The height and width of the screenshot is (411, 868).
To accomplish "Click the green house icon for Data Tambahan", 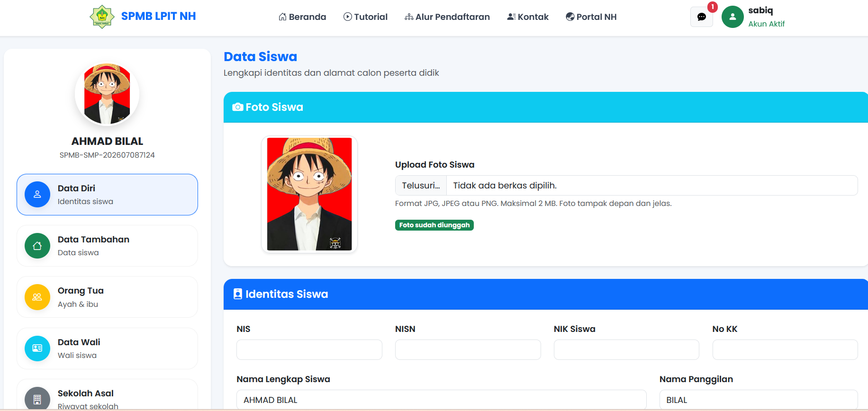I will click(x=37, y=246).
